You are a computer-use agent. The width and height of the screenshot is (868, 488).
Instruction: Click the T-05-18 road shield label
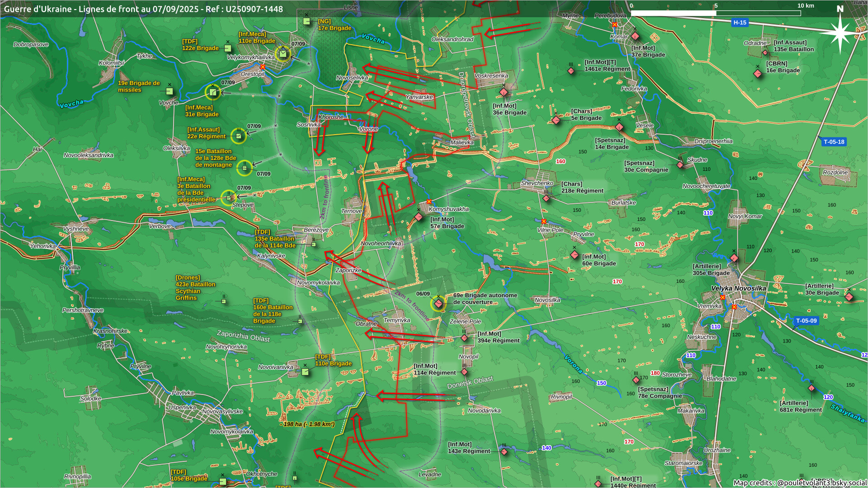click(x=834, y=142)
